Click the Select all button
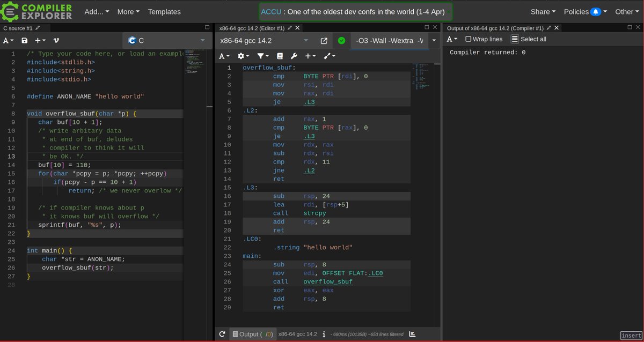Screen dimensions: 644x342 (528, 39)
